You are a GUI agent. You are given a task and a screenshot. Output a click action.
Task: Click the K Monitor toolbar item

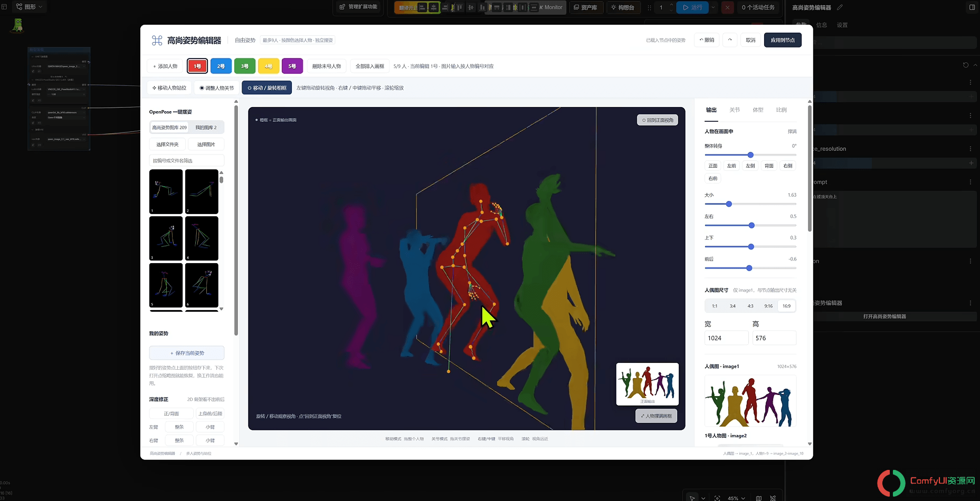[x=551, y=7]
